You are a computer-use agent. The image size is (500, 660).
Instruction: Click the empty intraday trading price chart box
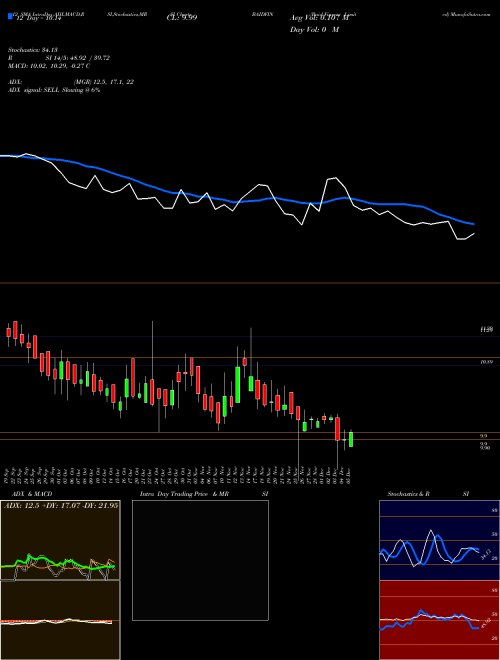200,560
